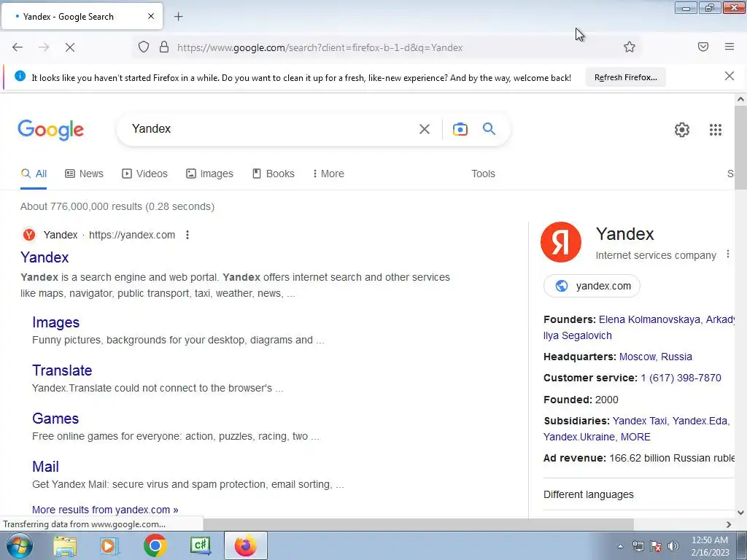Screen dimensions: 747x560
Task: Click the horizontal scrollbar right arrow
Action: point(729,524)
